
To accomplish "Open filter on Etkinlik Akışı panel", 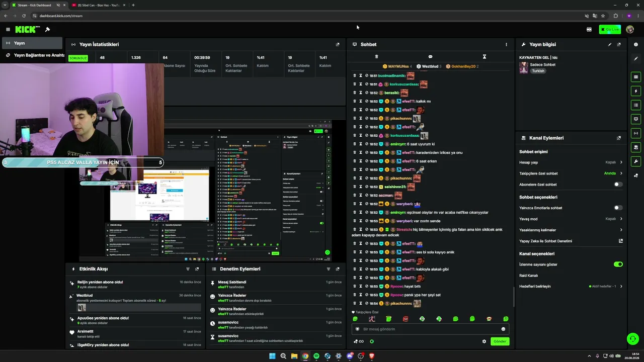I will click(188, 269).
